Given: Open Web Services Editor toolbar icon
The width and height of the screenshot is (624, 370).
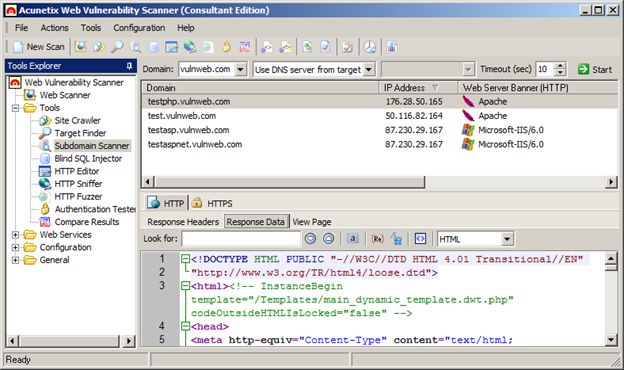Looking at the screenshot, I should pyautogui.click(x=285, y=47).
